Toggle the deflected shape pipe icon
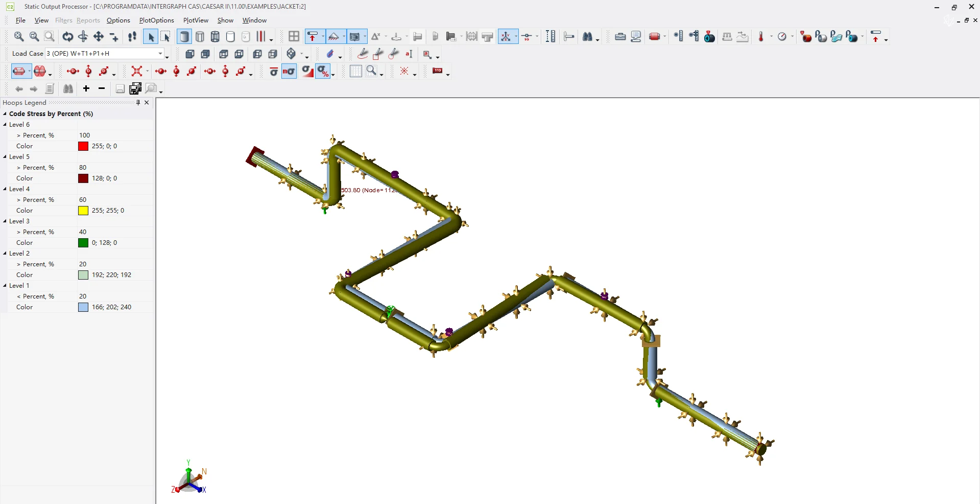 point(19,71)
